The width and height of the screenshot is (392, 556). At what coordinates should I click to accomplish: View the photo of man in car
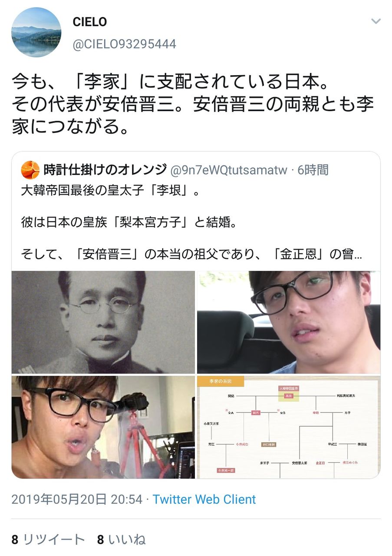[289, 322]
